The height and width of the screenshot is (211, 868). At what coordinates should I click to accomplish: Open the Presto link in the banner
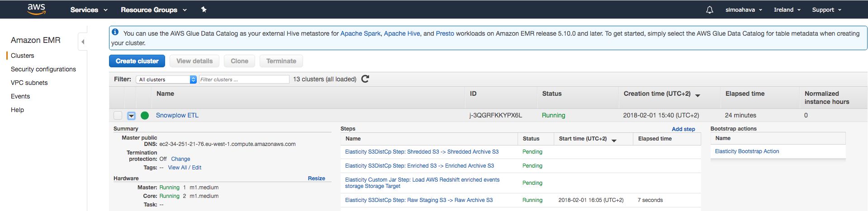coord(445,33)
